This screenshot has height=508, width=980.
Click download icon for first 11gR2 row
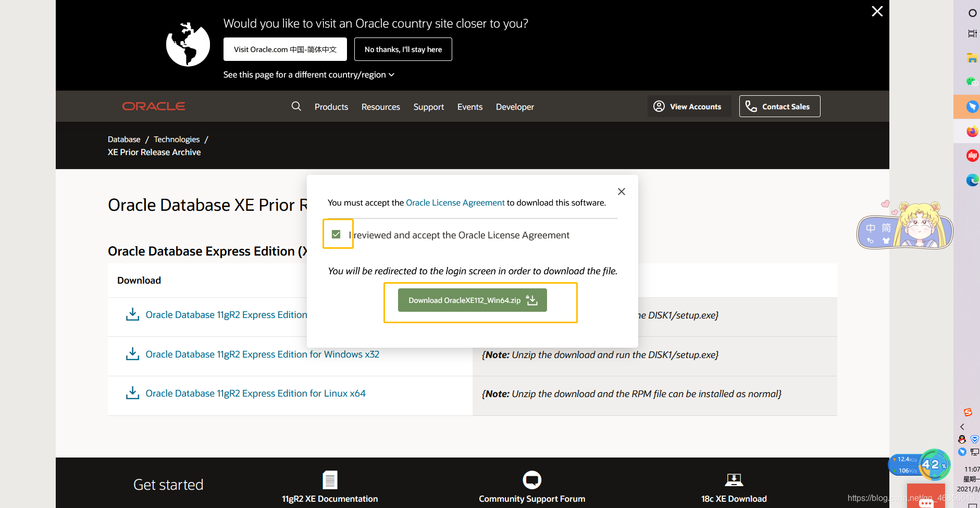(132, 314)
